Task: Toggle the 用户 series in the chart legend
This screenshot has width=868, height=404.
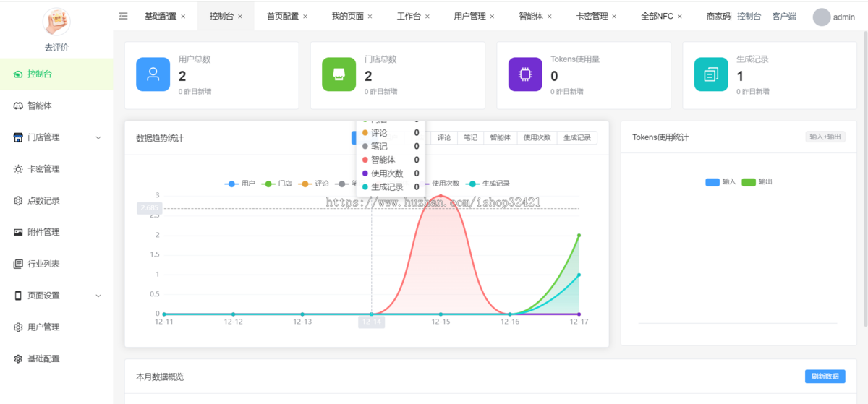Action: tap(240, 184)
